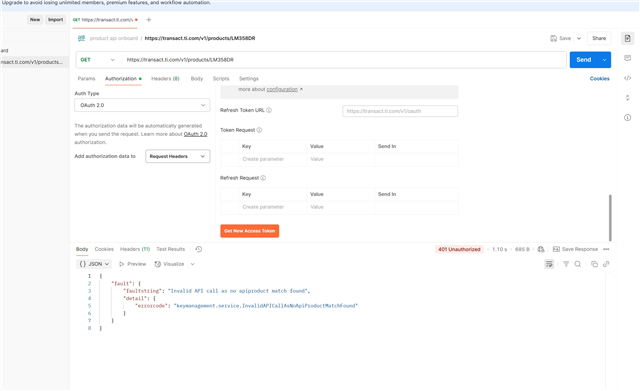Click the 401 Unauthorized status badge

point(459,249)
